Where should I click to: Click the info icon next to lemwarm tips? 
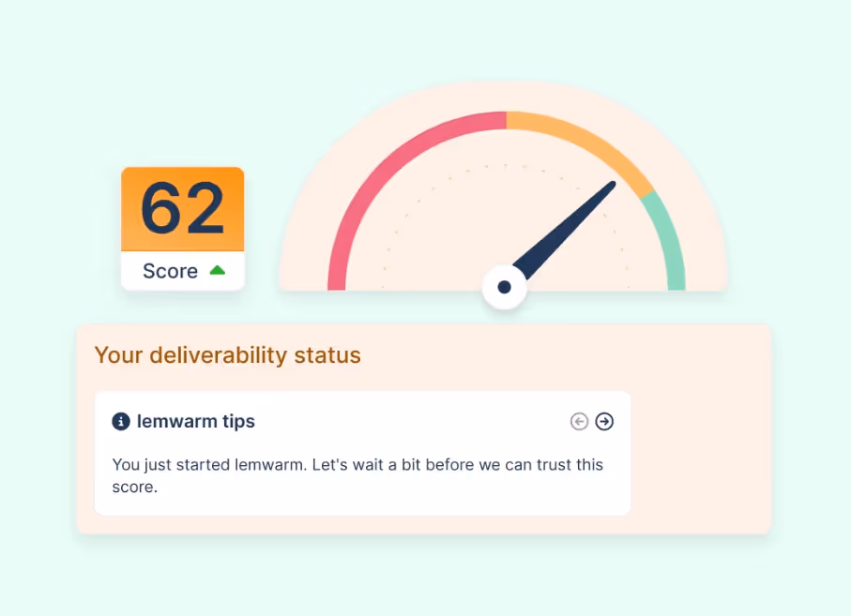[120, 421]
